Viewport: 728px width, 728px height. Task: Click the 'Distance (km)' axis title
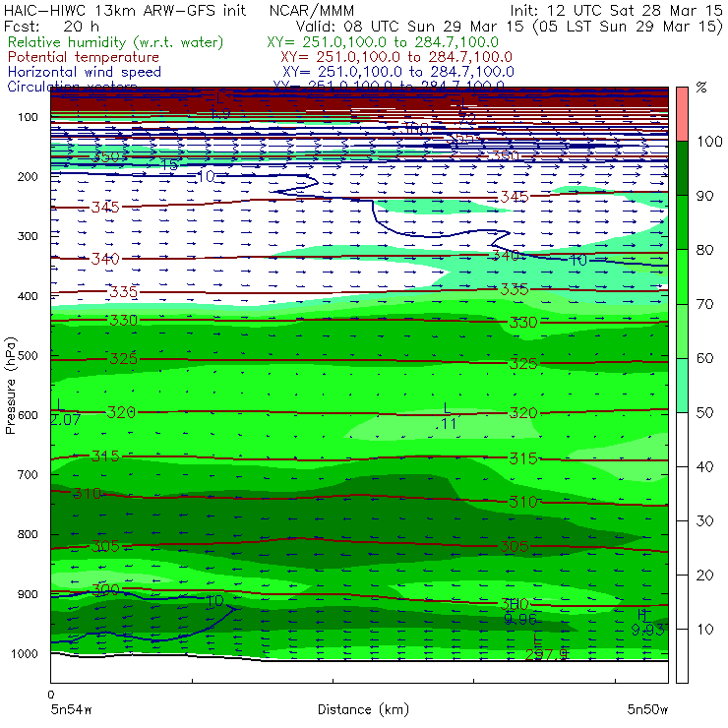point(364,710)
